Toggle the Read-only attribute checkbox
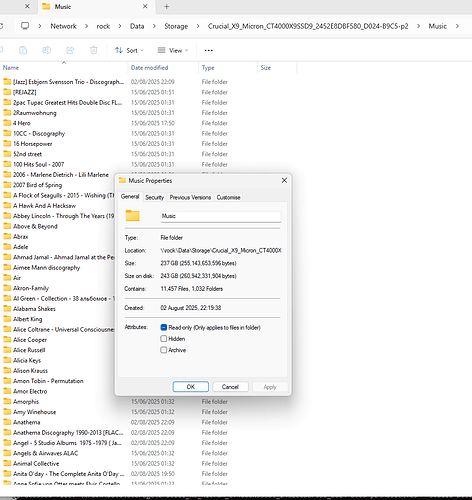 point(164,327)
